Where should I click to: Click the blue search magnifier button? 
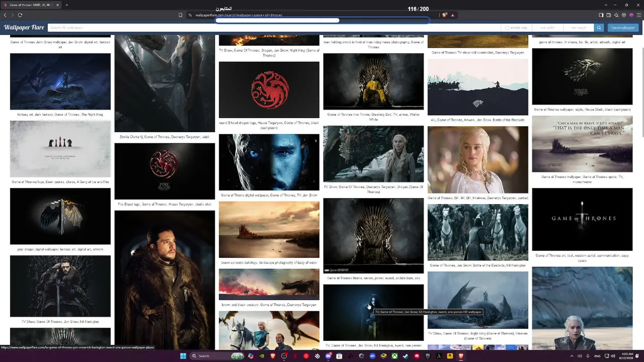tap(599, 28)
